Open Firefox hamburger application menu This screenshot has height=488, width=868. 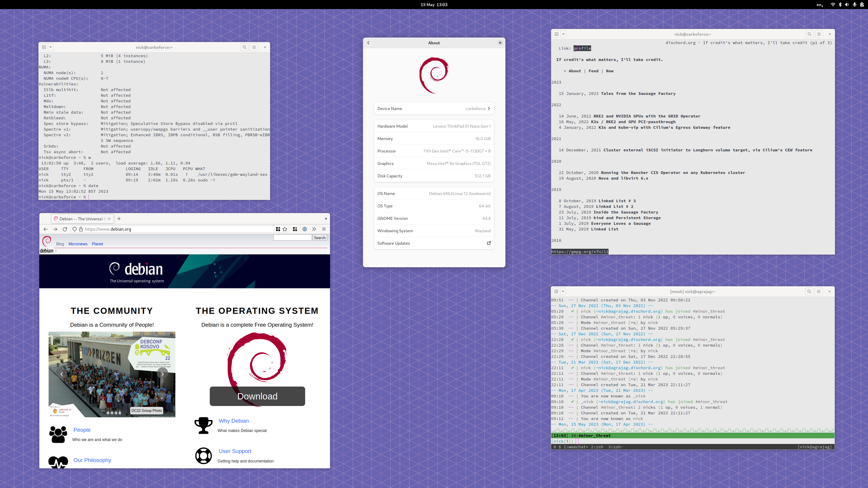[x=324, y=229]
